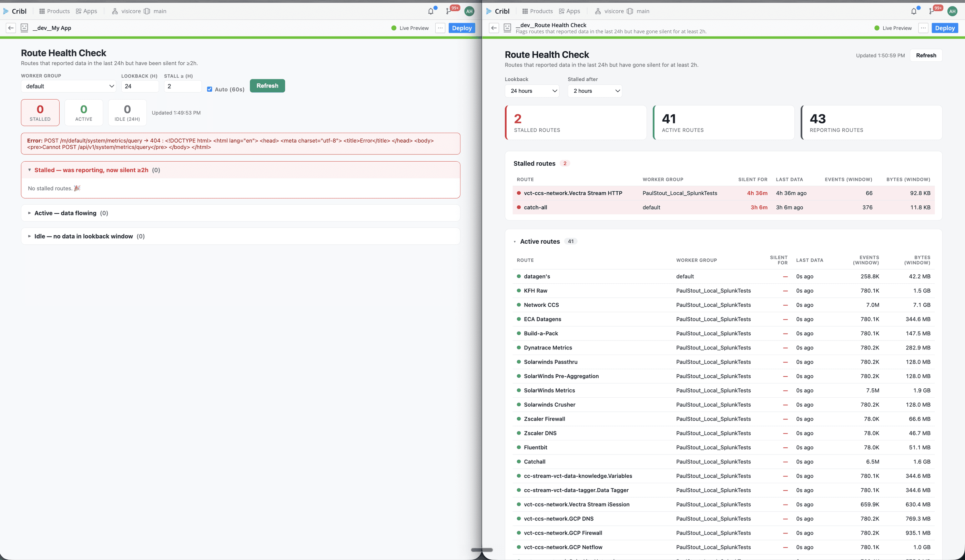Go back from __dev__My App

[11, 28]
